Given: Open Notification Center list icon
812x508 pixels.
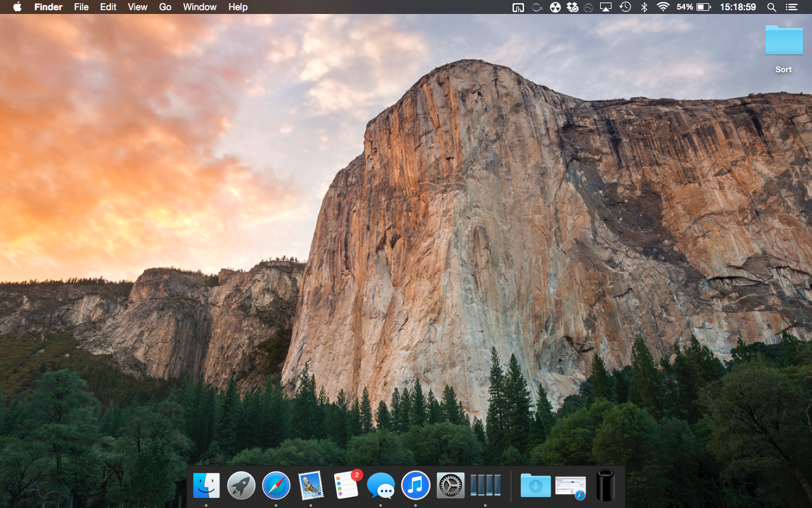Looking at the screenshot, I should [791, 7].
